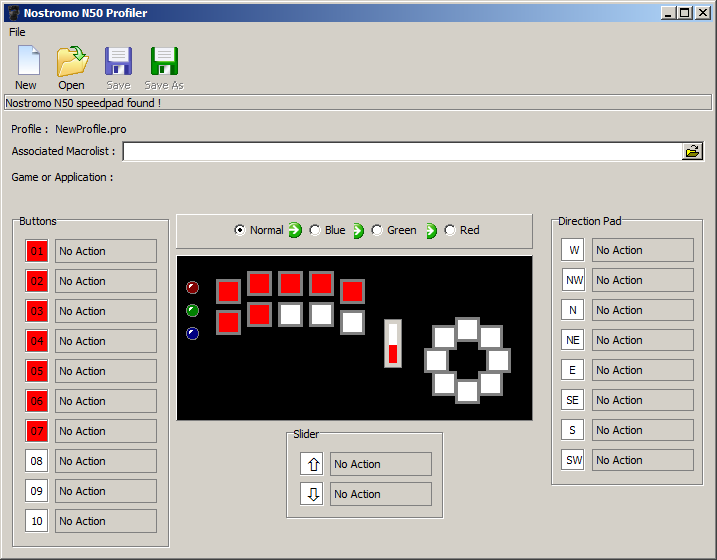
Task: Click the NewProfile.pro profile name
Action: 91,129
